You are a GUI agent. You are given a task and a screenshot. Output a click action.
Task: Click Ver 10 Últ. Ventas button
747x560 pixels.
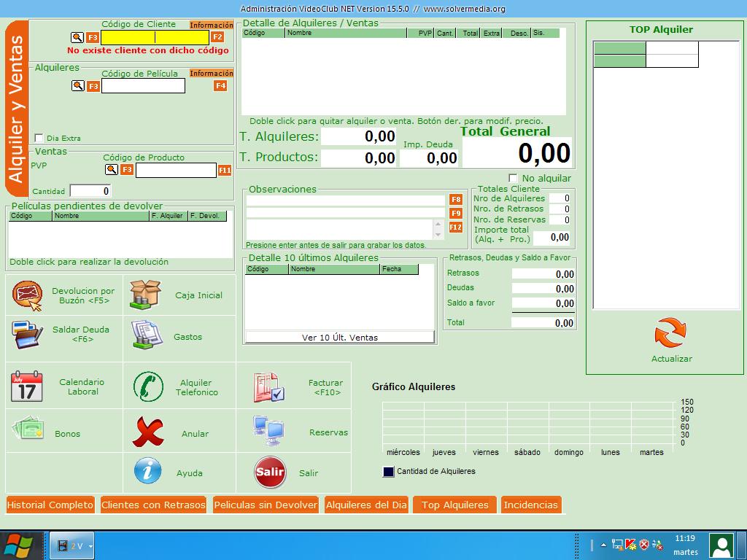pyautogui.click(x=339, y=338)
